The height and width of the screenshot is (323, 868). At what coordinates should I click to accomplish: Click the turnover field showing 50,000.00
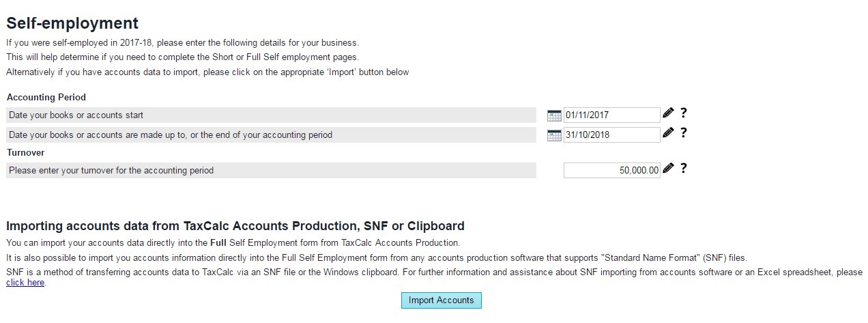[611, 170]
